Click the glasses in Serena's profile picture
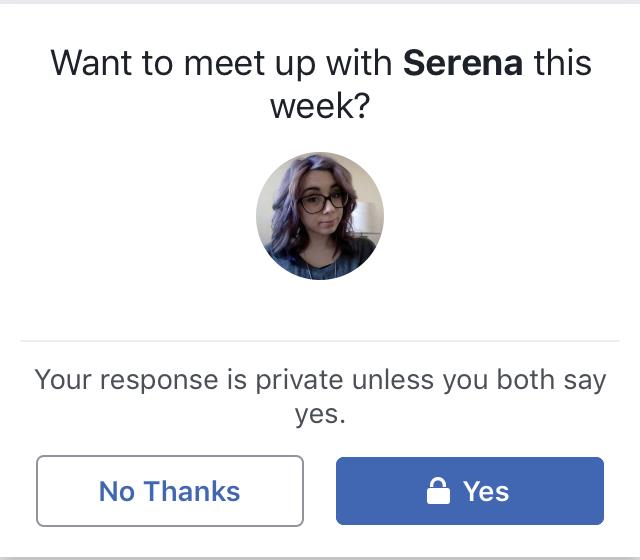This screenshot has width=640, height=560. pos(323,202)
